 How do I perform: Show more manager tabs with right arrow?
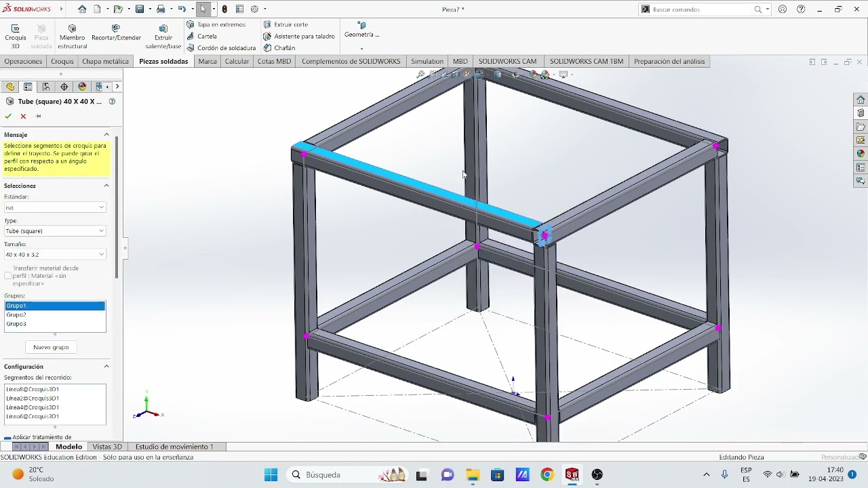click(117, 87)
